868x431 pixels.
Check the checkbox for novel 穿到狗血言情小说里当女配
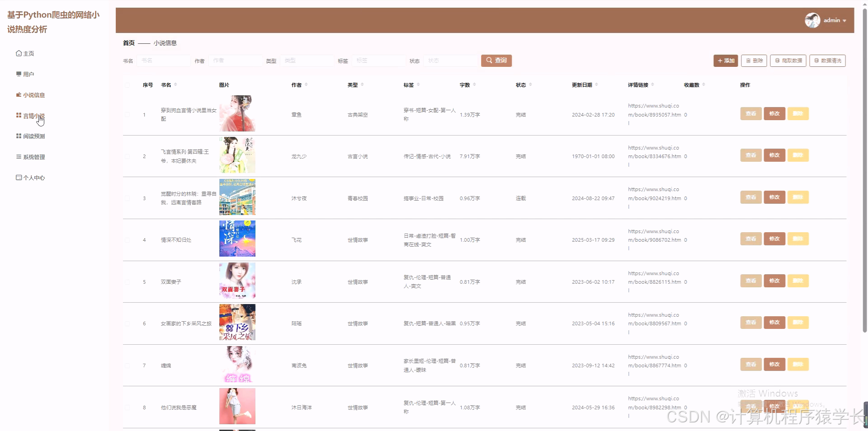coord(127,114)
